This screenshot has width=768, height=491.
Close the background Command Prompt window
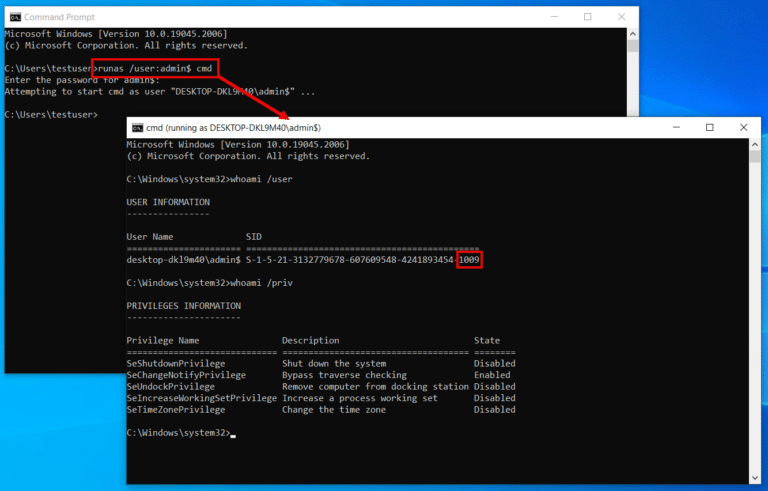click(621, 17)
